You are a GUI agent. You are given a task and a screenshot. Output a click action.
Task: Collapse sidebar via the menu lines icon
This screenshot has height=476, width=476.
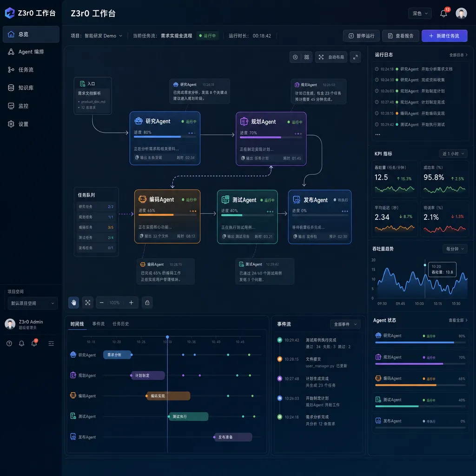point(51,344)
